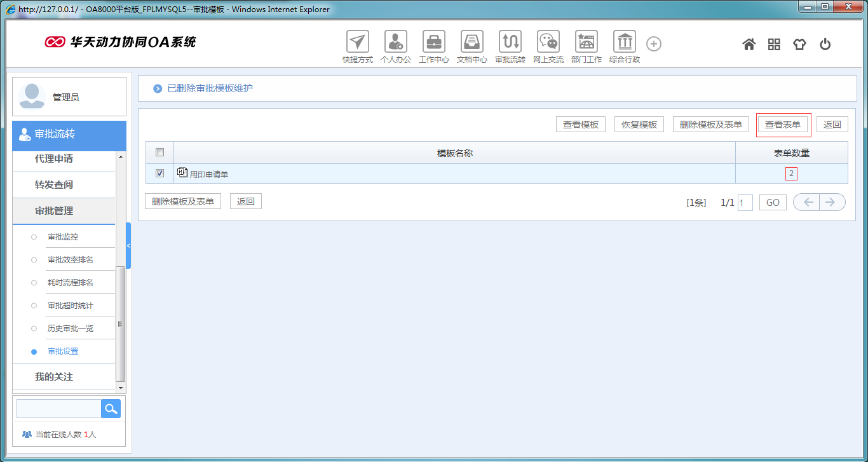This screenshot has width=868, height=462.
Task: Open the 快捷方式 shortcut icon
Action: tap(358, 42)
